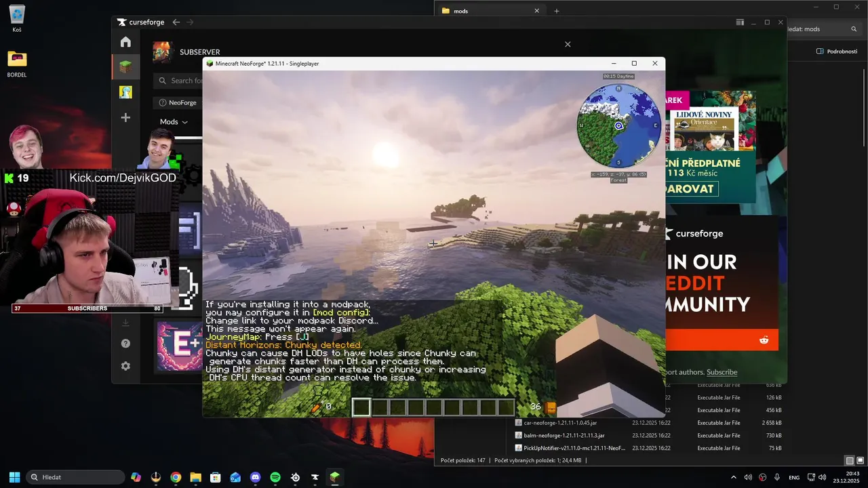Image resolution: width=868 pixels, height=488 pixels.
Task: Toggle the Podrobnosti details pane
Action: [837, 51]
